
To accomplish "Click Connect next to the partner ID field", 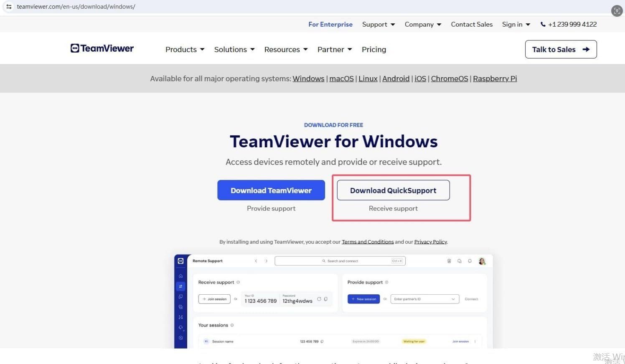I will tap(471, 299).
